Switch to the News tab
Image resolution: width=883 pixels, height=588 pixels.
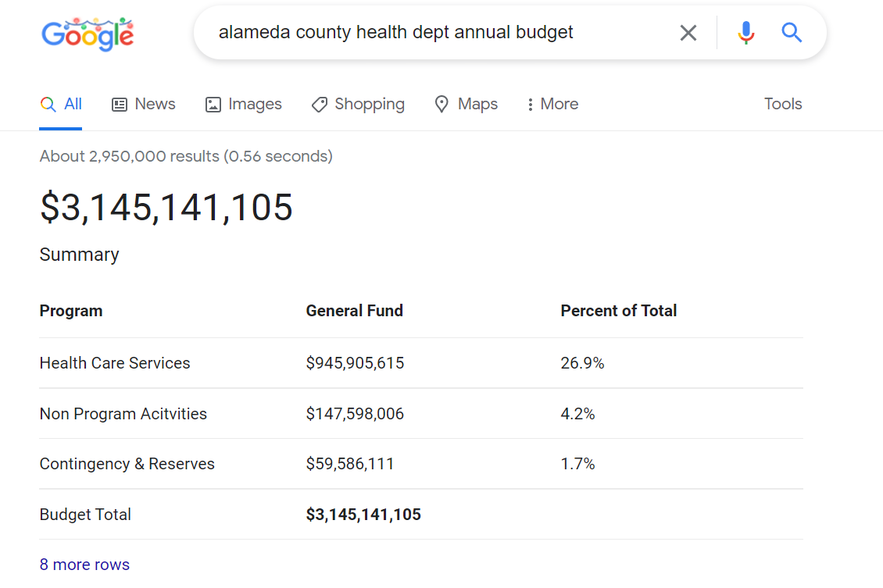[144, 104]
